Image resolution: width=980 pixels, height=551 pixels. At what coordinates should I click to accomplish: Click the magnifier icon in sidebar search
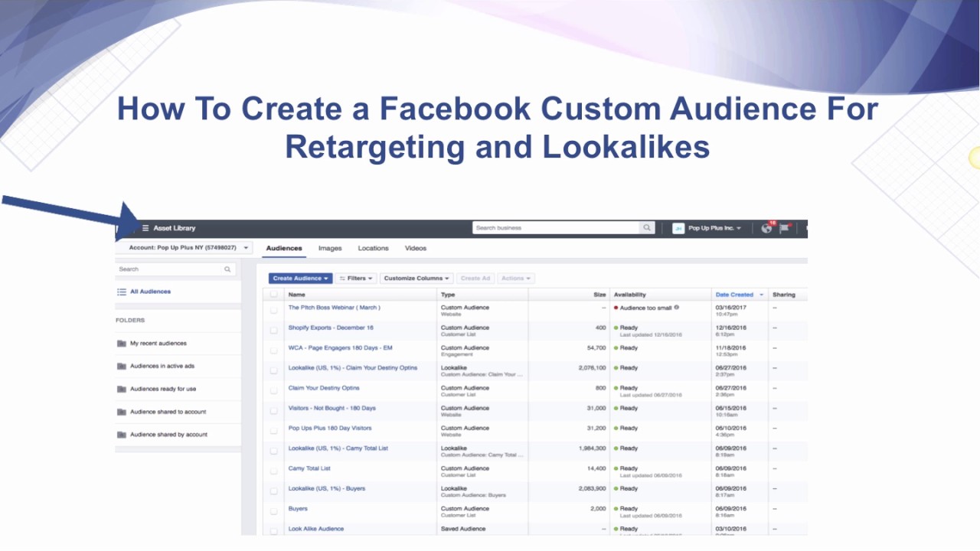pyautogui.click(x=227, y=269)
